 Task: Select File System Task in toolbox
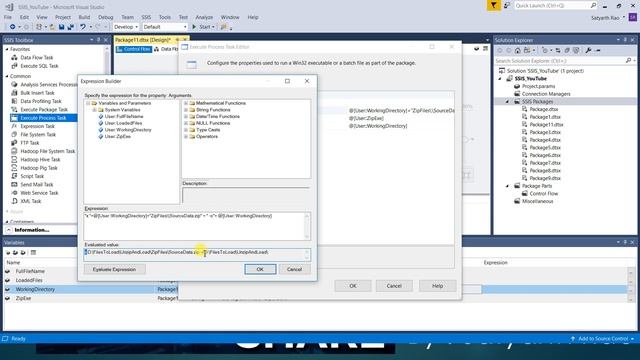pyautogui.click(x=38, y=134)
